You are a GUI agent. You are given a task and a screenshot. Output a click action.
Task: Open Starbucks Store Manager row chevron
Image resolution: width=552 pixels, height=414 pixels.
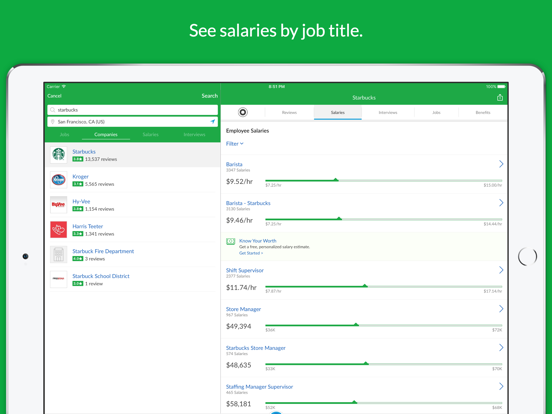click(501, 347)
